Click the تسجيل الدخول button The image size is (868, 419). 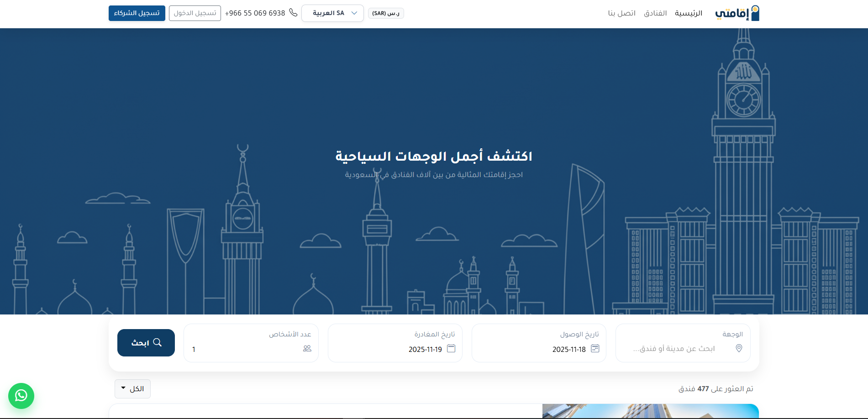pyautogui.click(x=195, y=13)
